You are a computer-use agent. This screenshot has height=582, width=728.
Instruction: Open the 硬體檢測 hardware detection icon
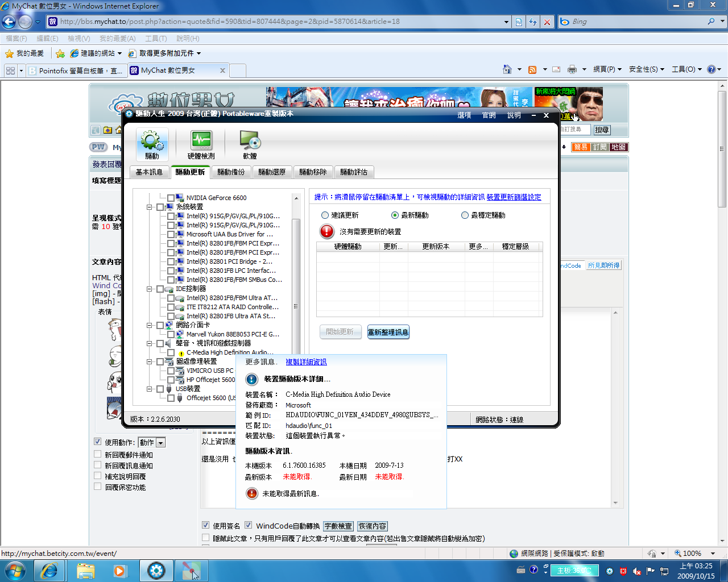[201, 144]
